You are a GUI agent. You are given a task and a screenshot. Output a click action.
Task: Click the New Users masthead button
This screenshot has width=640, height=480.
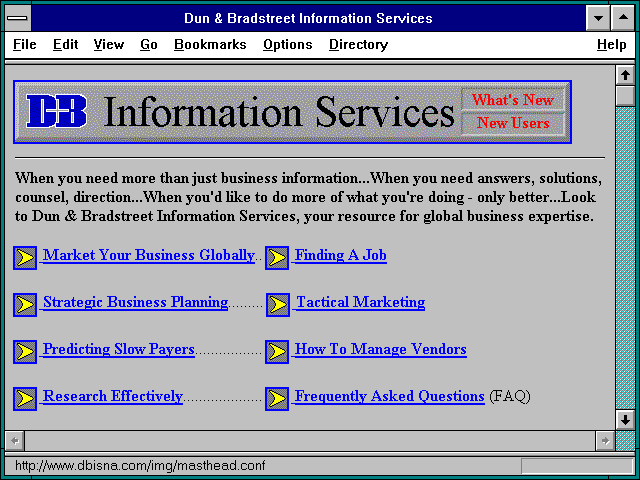coord(513,123)
